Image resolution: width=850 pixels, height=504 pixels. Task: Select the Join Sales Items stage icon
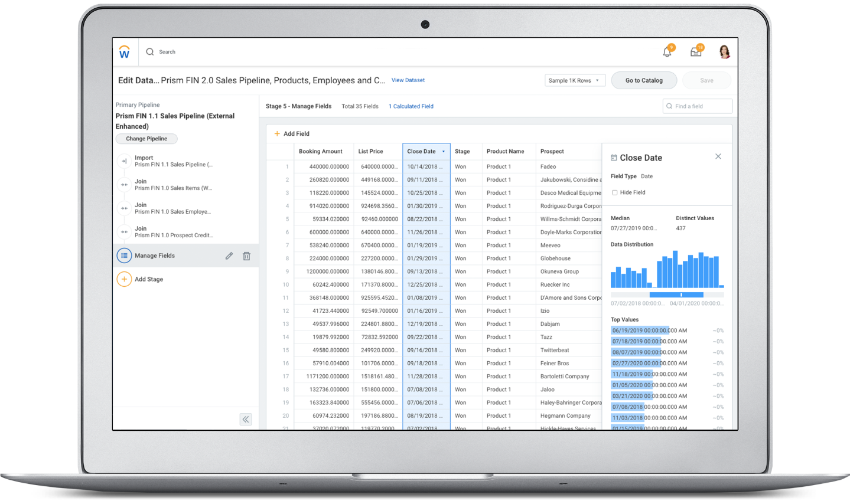(x=124, y=184)
